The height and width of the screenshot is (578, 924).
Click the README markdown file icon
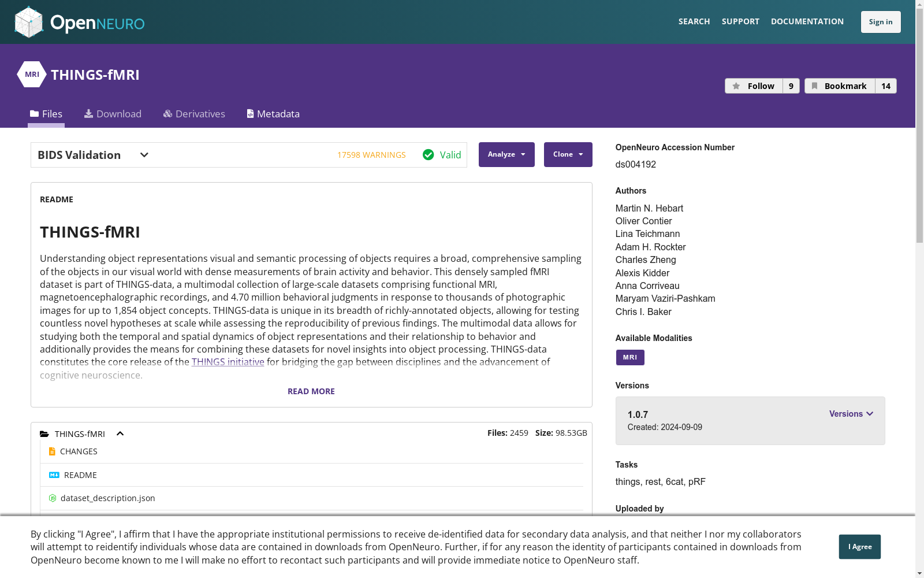click(x=54, y=475)
